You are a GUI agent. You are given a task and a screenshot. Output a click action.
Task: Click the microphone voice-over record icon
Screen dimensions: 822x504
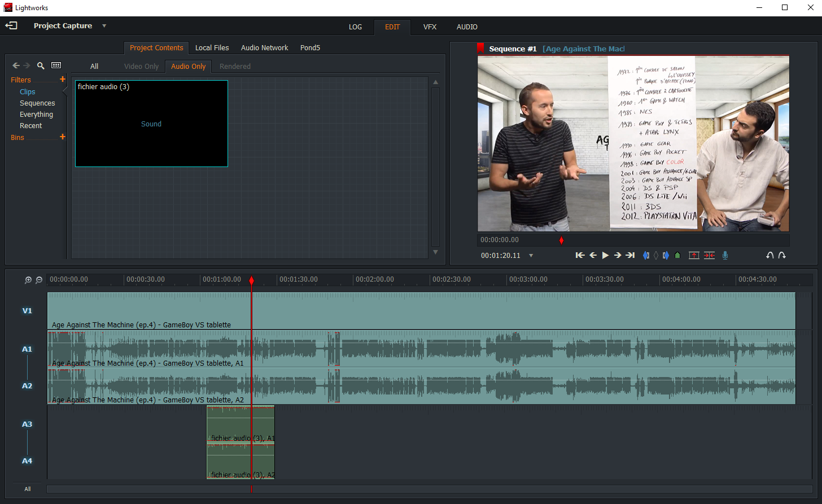pyautogui.click(x=725, y=256)
